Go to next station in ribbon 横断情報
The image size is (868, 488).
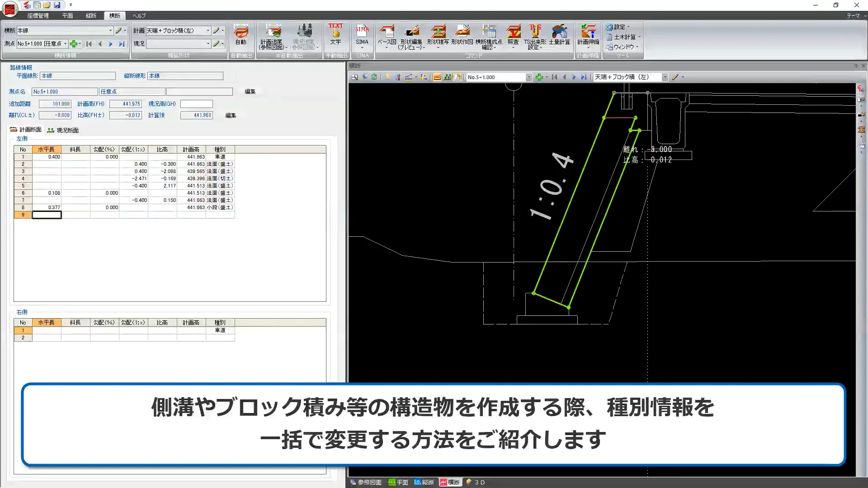click(111, 44)
